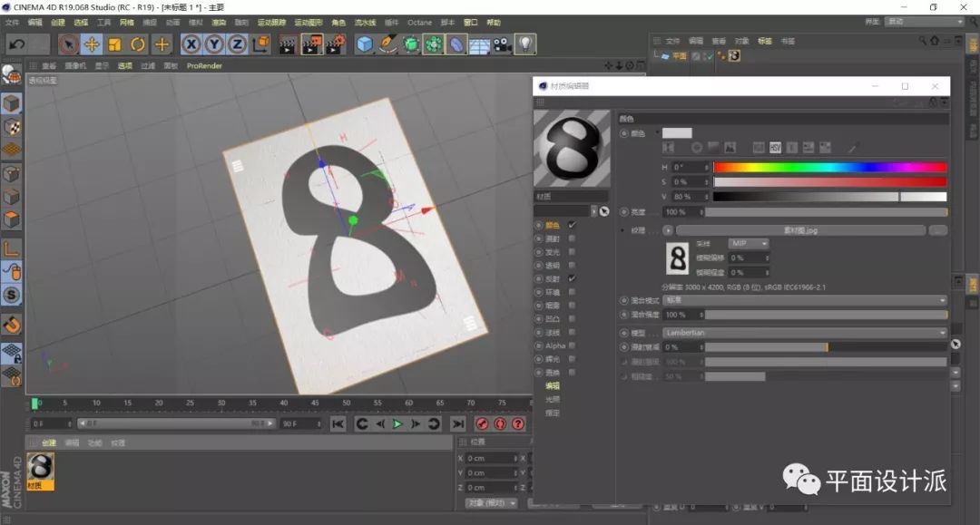
Task: Select the Rotate tool icon
Action: pyautogui.click(x=138, y=44)
